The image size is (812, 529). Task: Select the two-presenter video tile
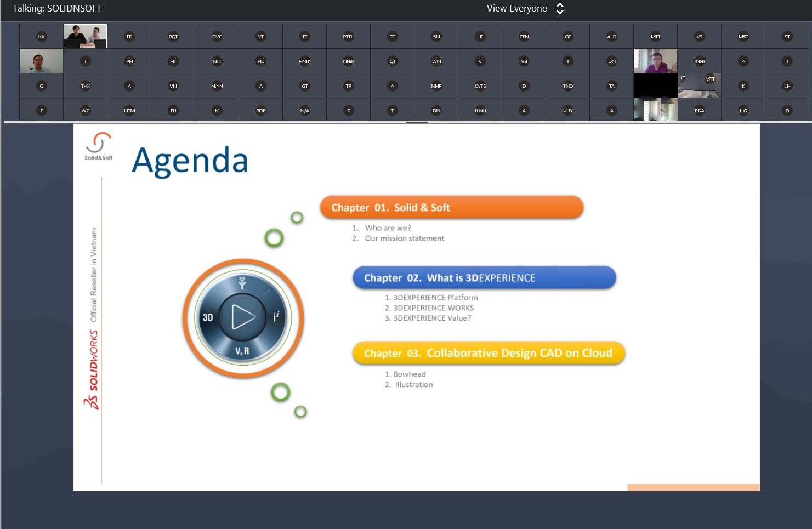[86, 36]
